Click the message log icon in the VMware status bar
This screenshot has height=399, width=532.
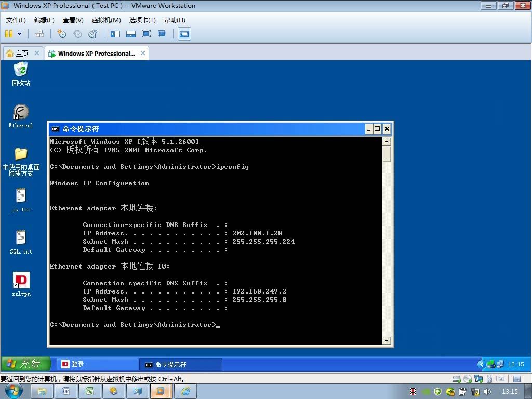coord(517,379)
